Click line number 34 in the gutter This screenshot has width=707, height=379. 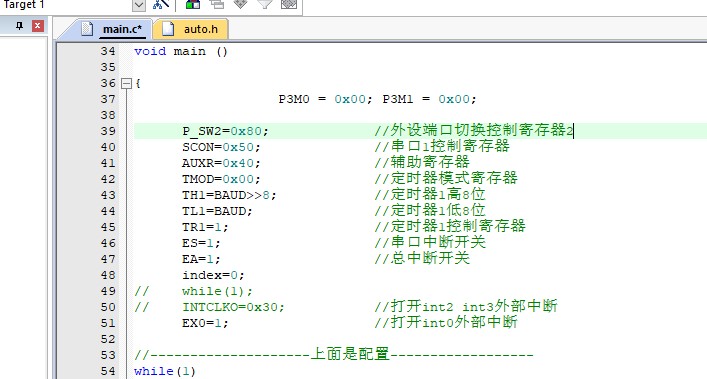click(x=108, y=51)
